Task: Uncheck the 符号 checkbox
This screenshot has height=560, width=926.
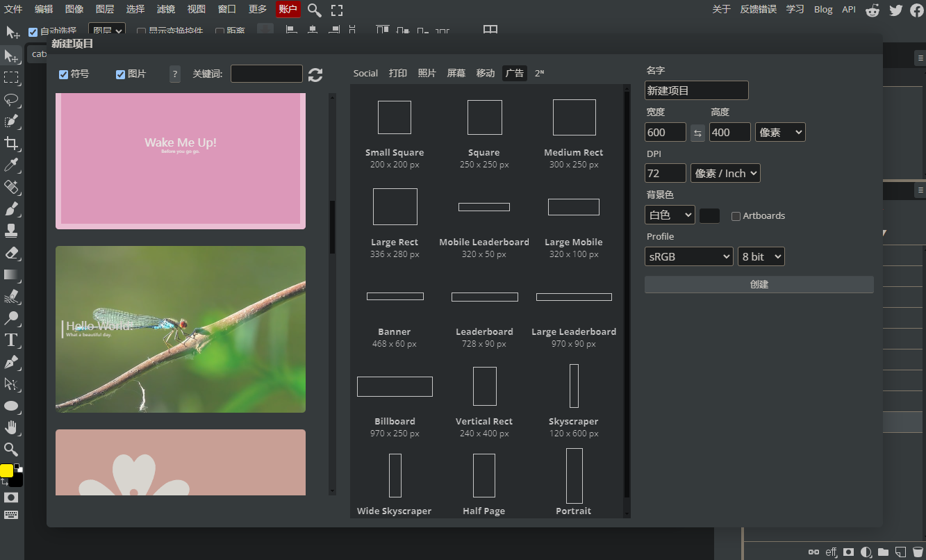Action: click(x=64, y=74)
